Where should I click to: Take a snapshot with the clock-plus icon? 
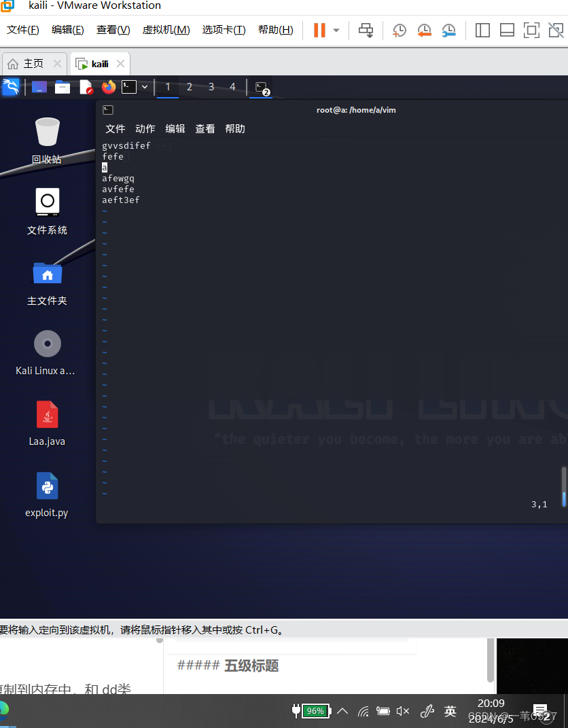point(399,31)
